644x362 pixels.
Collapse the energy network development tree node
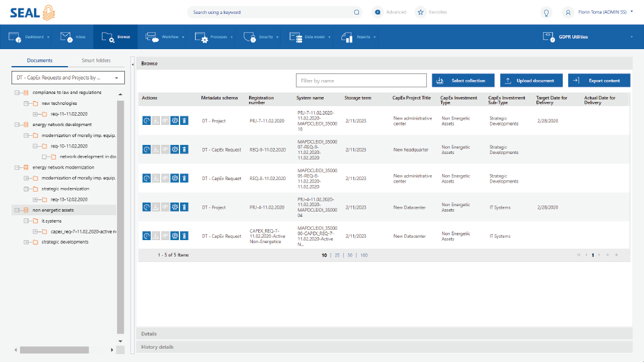coord(17,124)
